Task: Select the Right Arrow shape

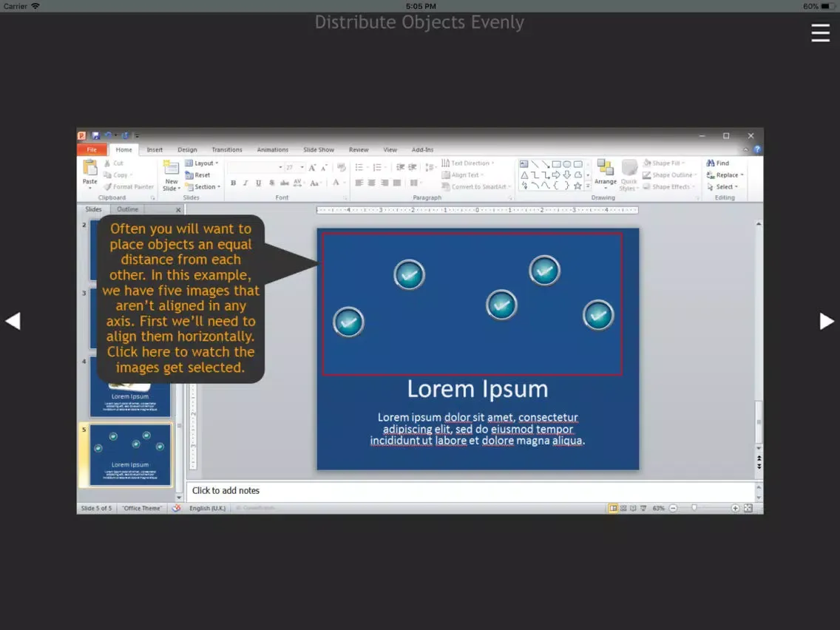Action: point(556,175)
